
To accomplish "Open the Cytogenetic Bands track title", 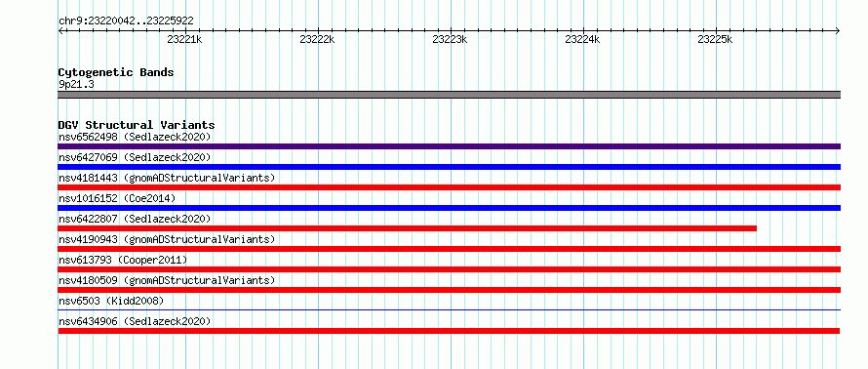I will pyautogui.click(x=116, y=72).
